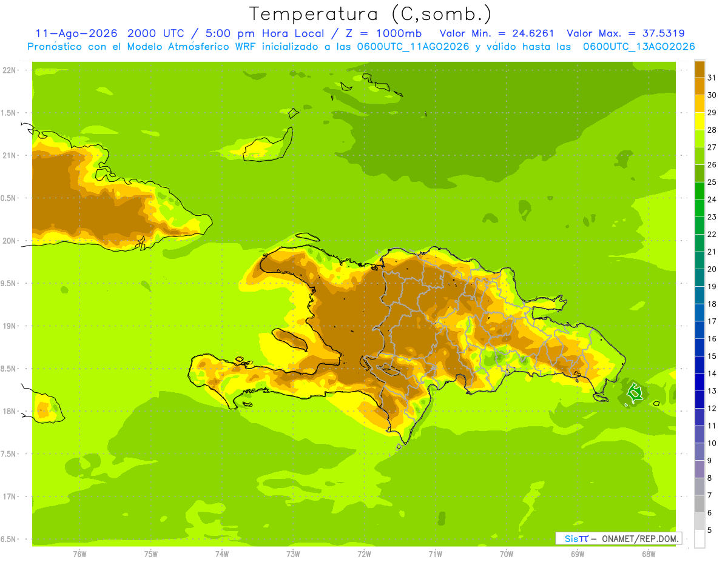Click the colorbar value "14"
Screen dimensions: 728x562
(712, 373)
